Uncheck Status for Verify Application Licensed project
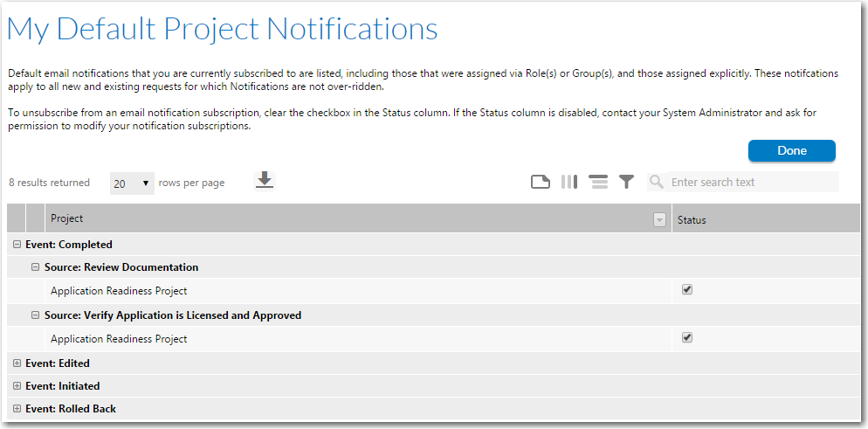Viewport: 868px width, 429px height. point(687,337)
